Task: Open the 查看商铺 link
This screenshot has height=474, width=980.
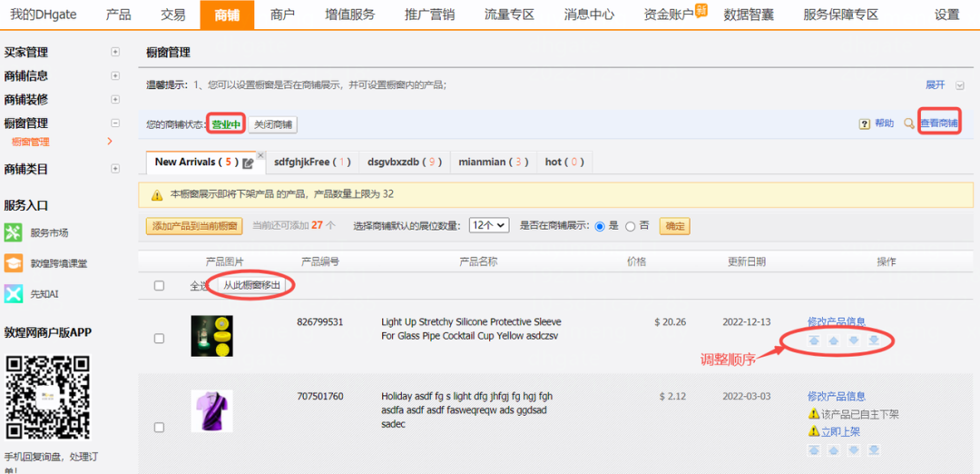Action: tap(939, 123)
